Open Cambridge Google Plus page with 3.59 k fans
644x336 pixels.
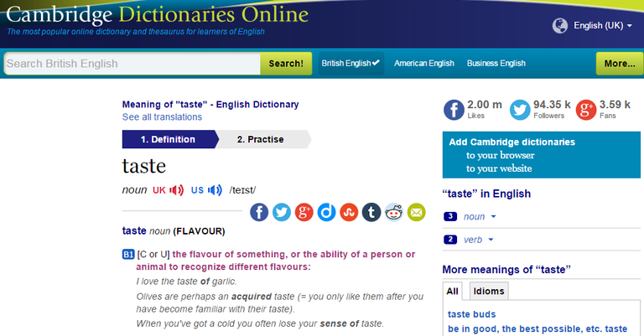click(x=586, y=110)
